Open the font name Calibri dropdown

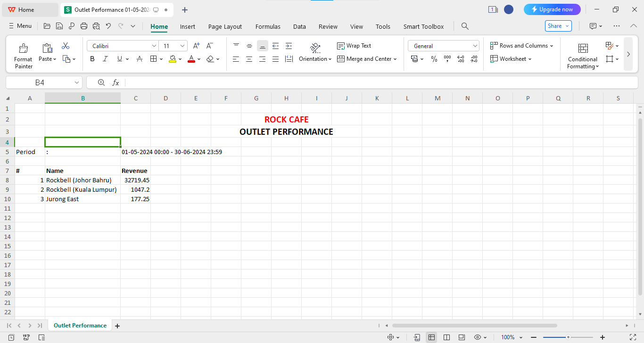(154, 46)
